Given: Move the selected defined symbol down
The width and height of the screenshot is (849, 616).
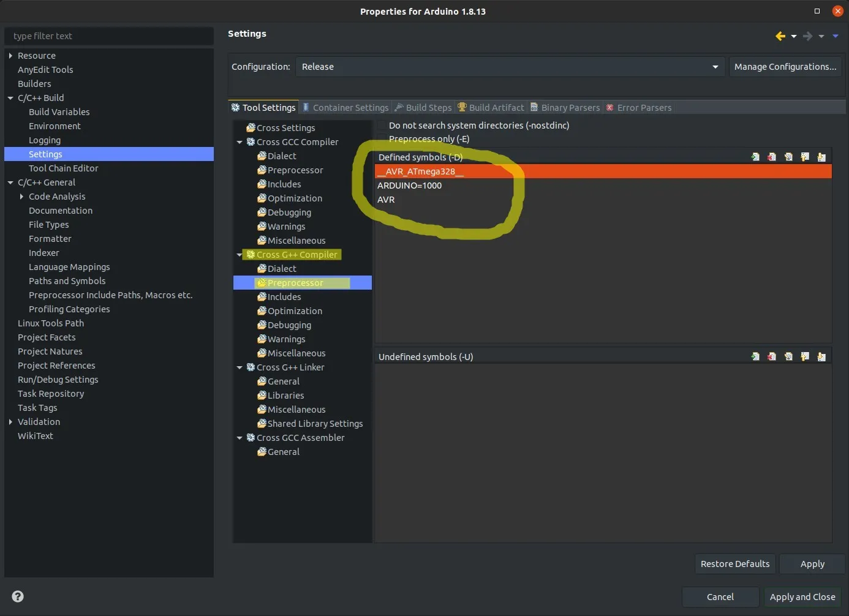Looking at the screenshot, I should [821, 157].
